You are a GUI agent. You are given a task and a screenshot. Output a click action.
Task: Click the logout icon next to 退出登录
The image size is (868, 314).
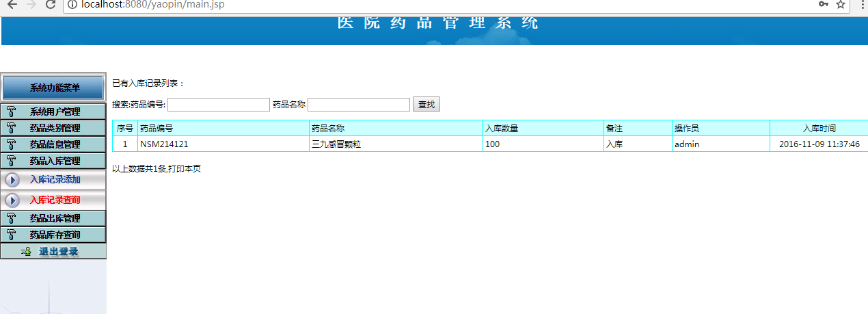click(x=26, y=252)
